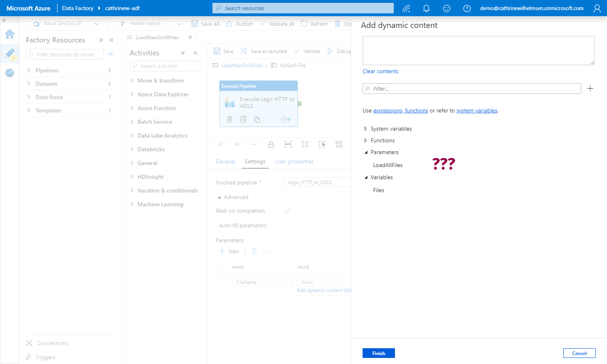Viewport: 607px width, 364px height.
Task: Switch to the User properties tab
Action: click(294, 161)
